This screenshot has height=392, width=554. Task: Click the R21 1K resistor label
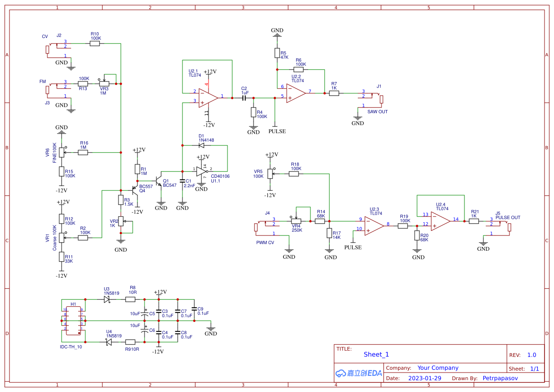(x=475, y=214)
